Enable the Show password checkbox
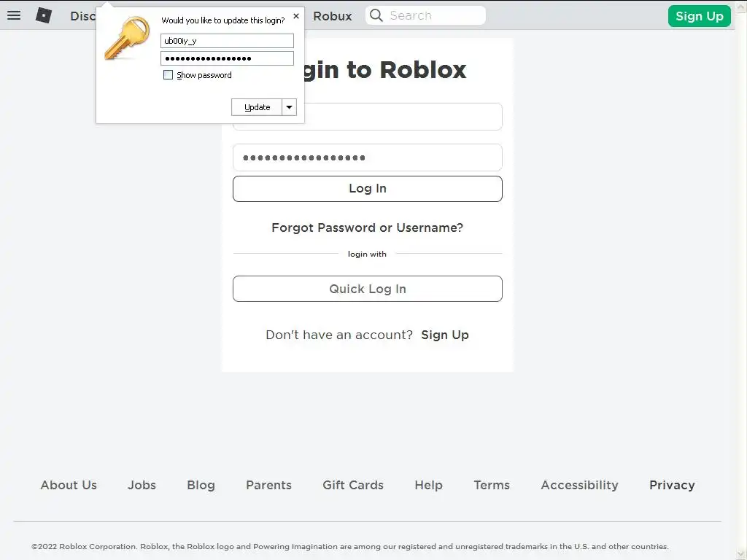747x560 pixels. coord(168,75)
